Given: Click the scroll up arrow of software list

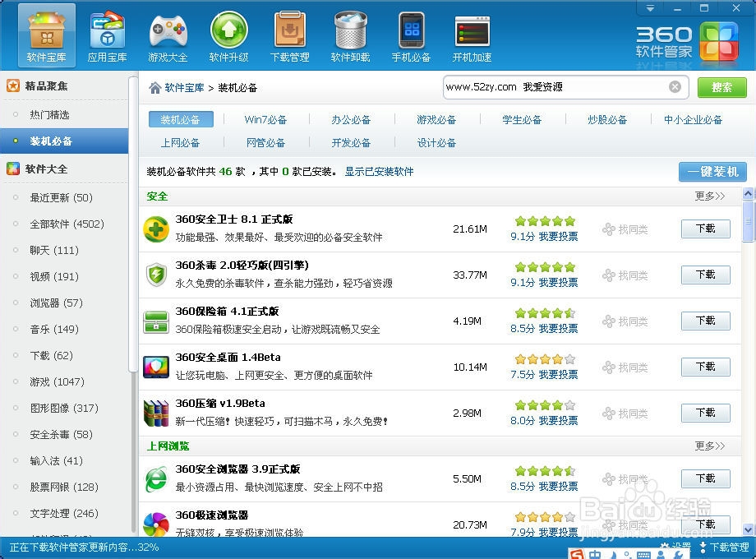Looking at the screenshot, I should click(x=748, y=194).
